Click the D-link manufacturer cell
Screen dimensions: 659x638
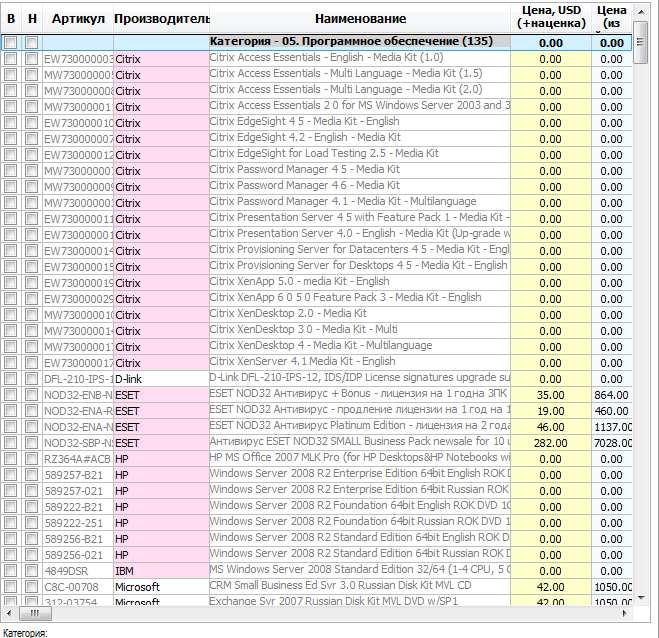click(161, 379)
